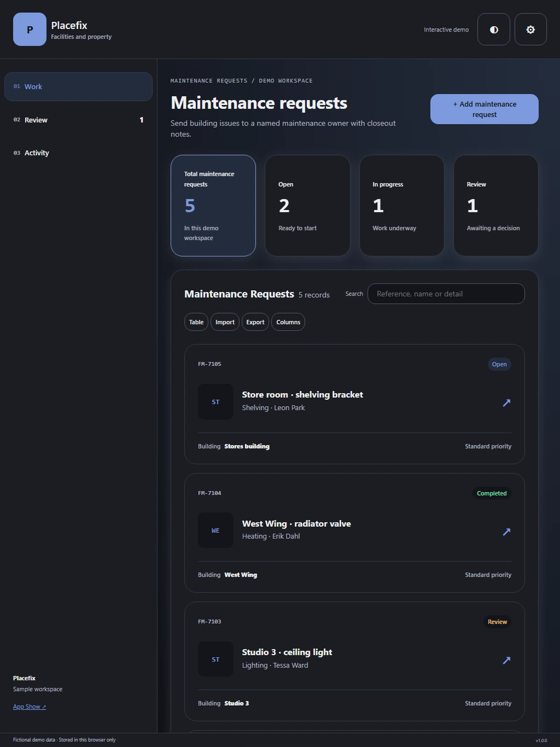Click WE avatar on FM-7104 card
This screenshot has height=747, width=560.
pyautogui.click(x=216, y=530)
